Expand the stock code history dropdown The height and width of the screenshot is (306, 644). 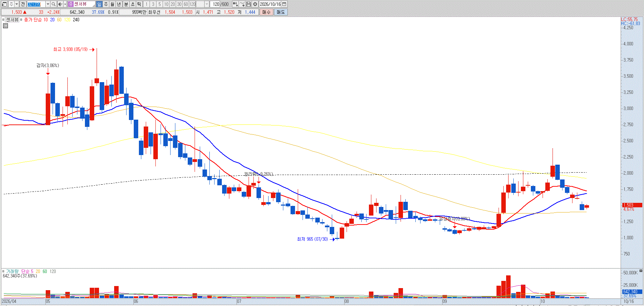pyautogui.click(x=48, y=4)
